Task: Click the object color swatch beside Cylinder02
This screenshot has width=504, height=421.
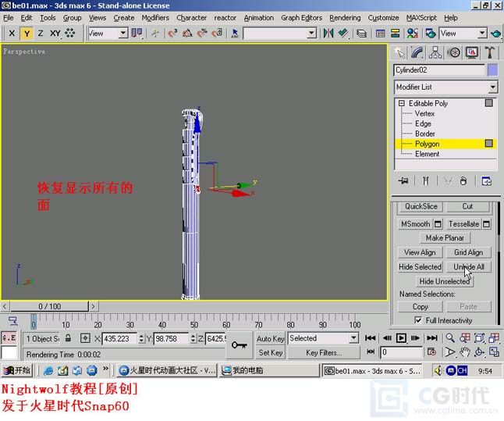Action: [x=492, y=70]
